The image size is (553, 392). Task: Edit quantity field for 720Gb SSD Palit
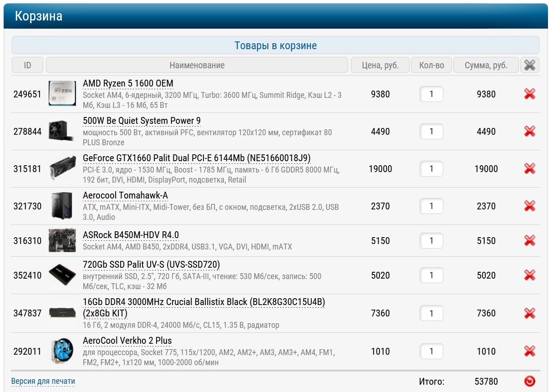point(431,275)
